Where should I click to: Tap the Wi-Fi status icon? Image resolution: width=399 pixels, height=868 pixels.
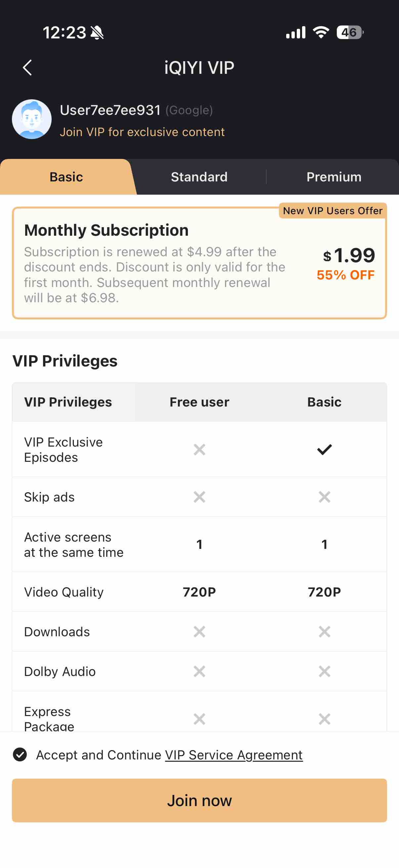tap(321, 32)
